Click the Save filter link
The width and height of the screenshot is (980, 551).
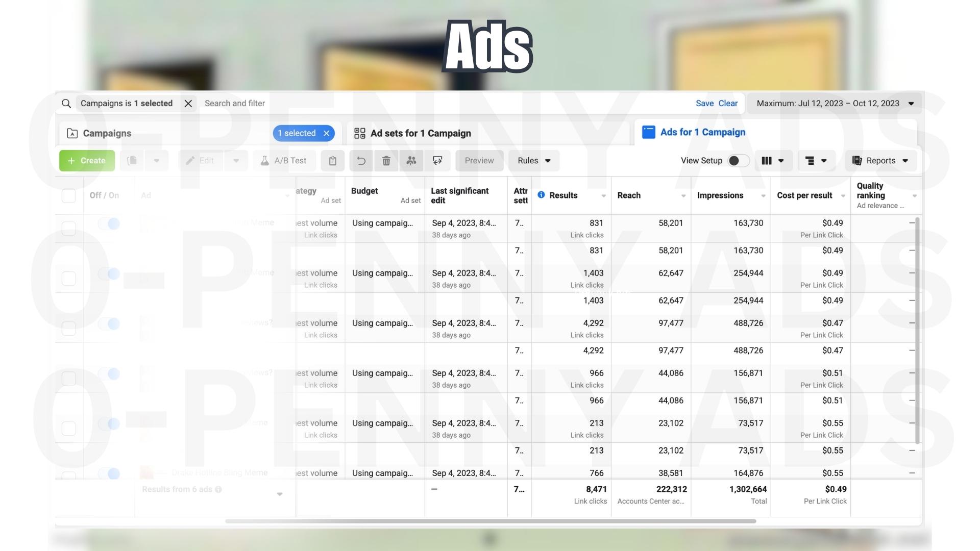point(704,104)
